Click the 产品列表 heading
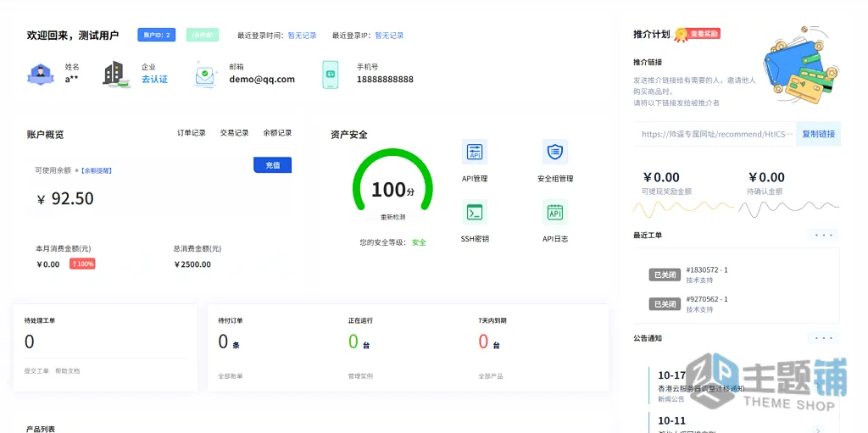 click(41, 429)
